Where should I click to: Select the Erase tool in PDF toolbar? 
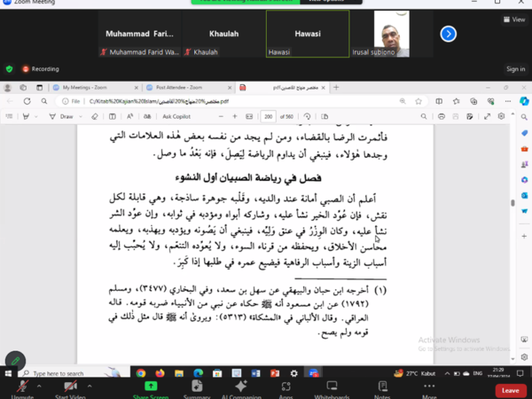pos(95,116)
